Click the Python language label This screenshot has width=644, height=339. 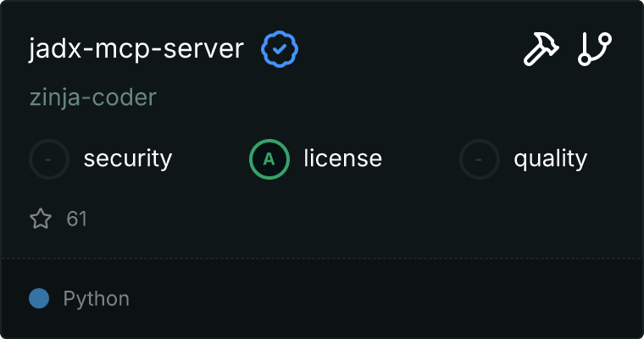coord(96,299)
